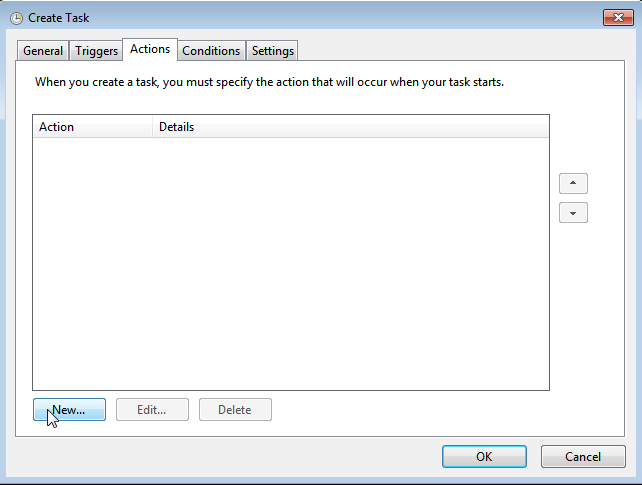Show the Settings tab

tap(273, 51)
